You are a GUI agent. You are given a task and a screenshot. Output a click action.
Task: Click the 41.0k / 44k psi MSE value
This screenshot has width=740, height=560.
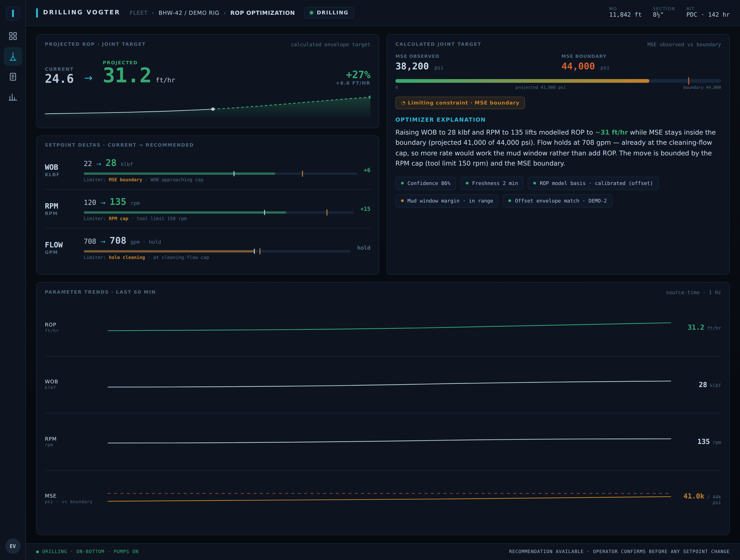[702, 498]
